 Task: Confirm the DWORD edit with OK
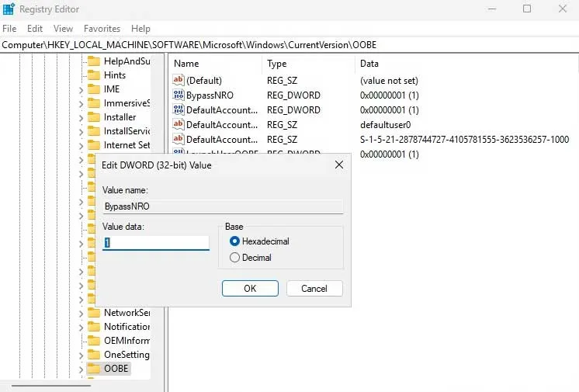tap(250, 288)
